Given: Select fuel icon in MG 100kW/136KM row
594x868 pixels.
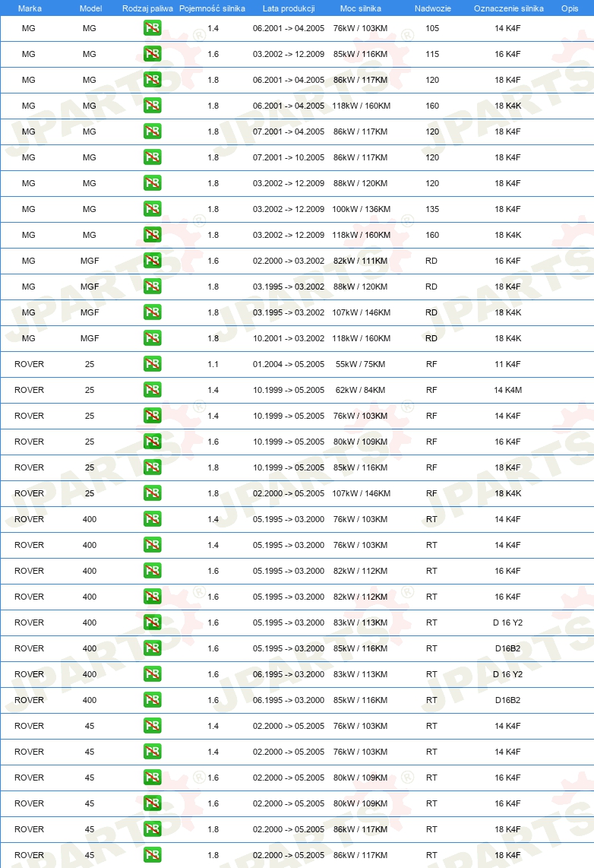Looking at the screenshot, I should pos(152,209).
